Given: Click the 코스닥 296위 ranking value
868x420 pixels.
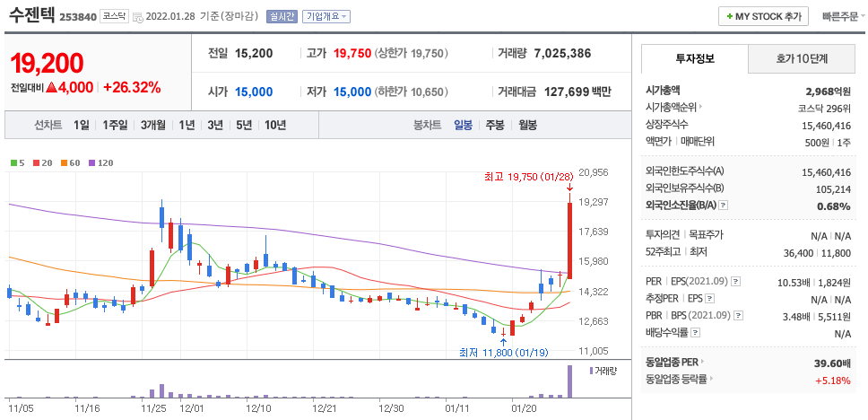Looking at the screenshot, I should (825, 109).
